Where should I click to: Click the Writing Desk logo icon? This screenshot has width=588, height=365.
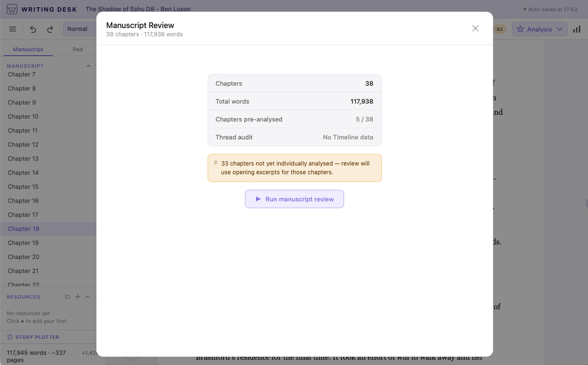point(12,9)
